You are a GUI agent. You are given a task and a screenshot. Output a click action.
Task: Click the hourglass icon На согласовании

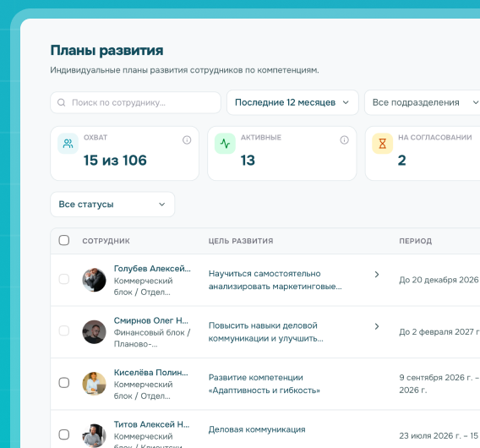382,144
